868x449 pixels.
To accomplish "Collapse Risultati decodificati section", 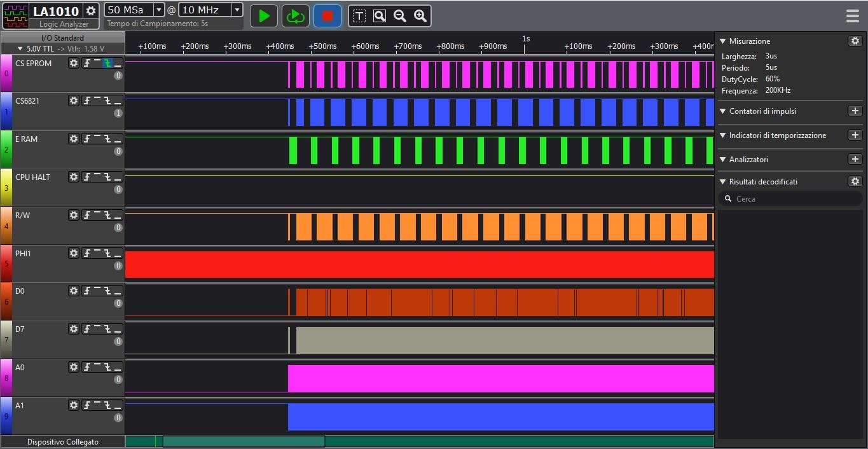I will click(x=722, y=181).
